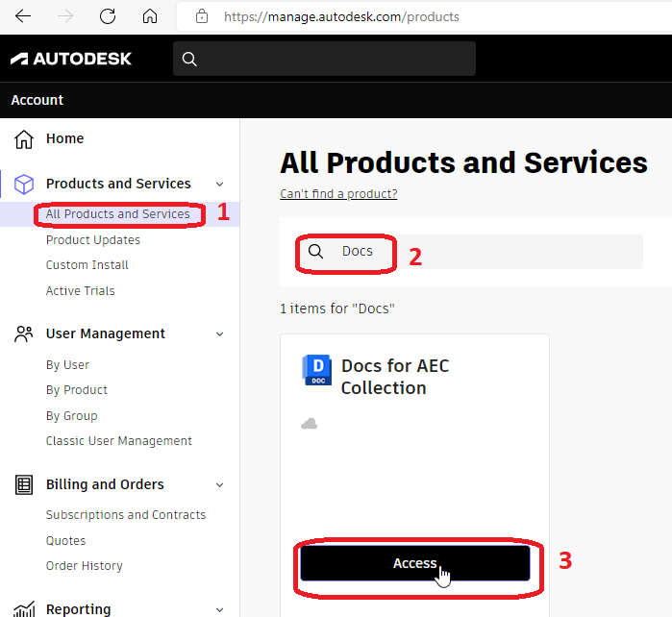Open All Products and Services sidebar item
The image size is (672, 617).
[117, 213]
